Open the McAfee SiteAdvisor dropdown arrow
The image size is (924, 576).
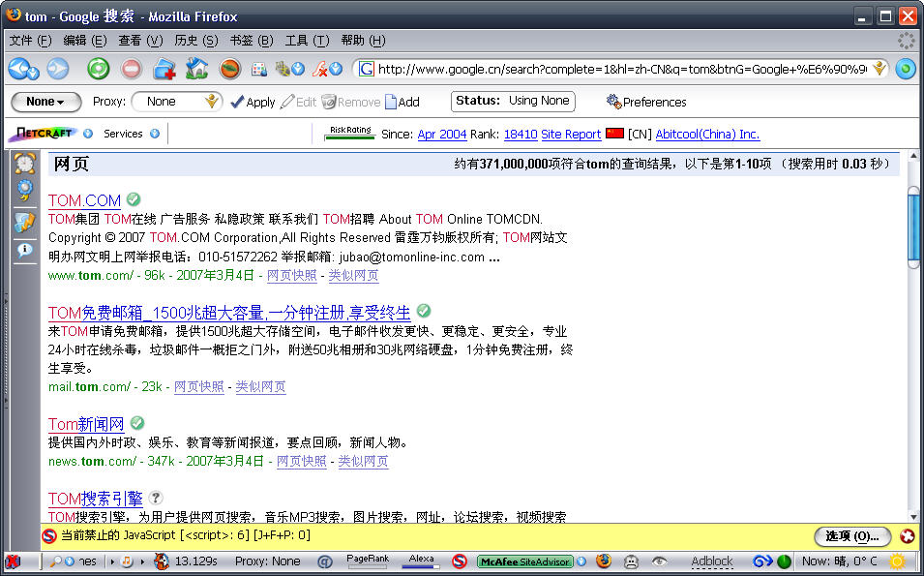coord(581,561)
